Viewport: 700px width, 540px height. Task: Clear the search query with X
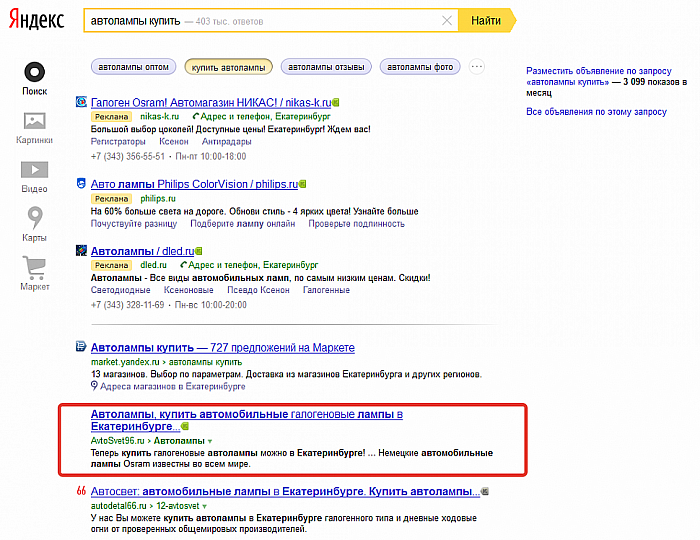pos(446,21)
